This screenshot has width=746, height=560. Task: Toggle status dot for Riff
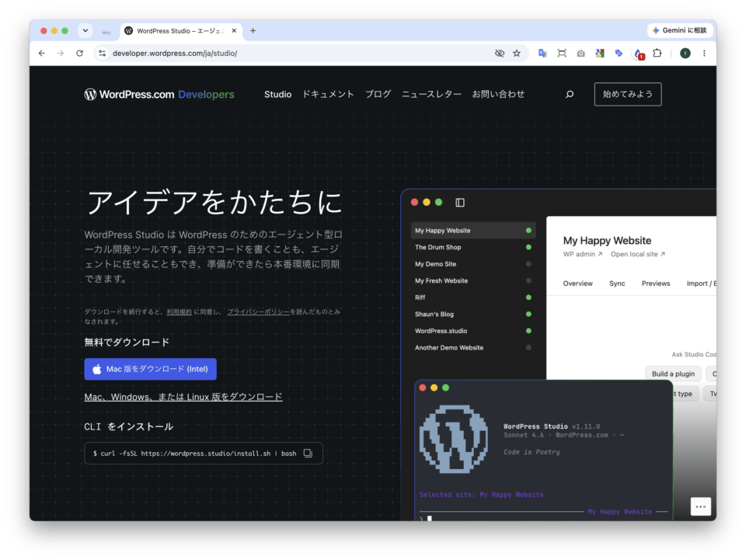click(x=528, y=297)
